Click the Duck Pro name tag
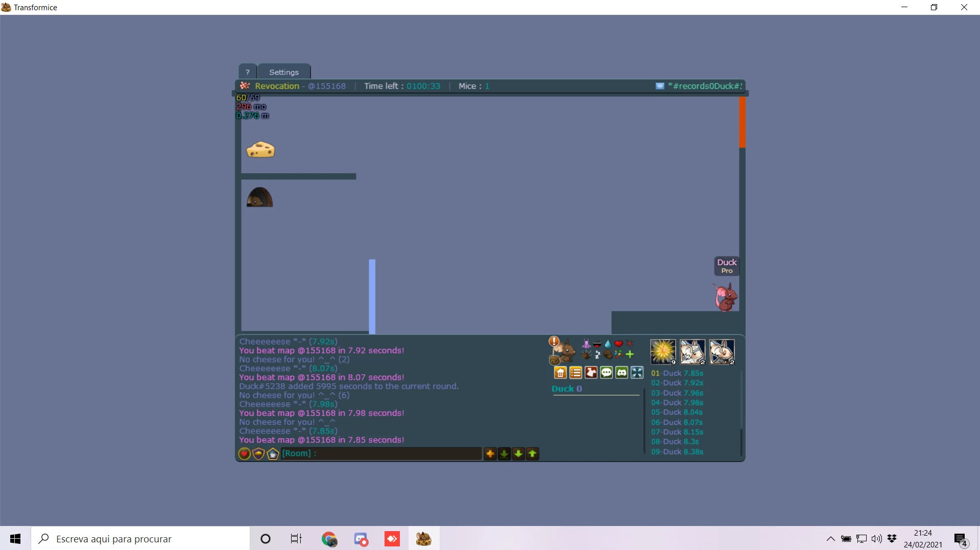 click(x=727, y=266)
